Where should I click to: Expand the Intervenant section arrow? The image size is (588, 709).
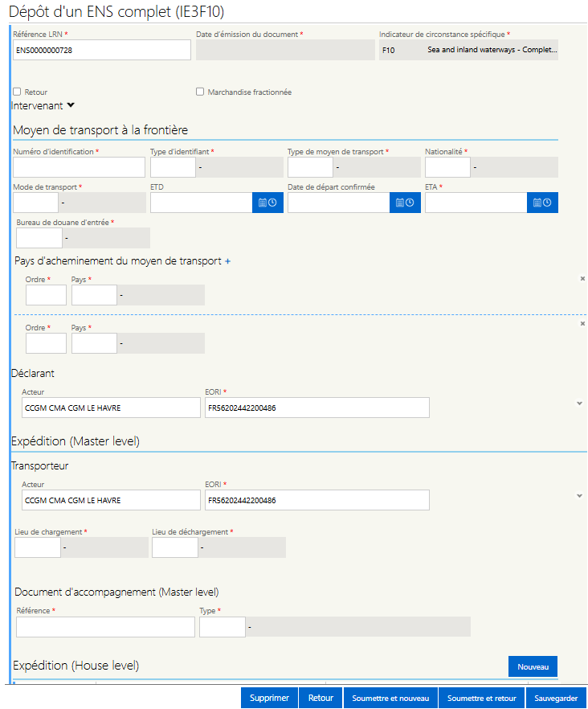tap(71, 105)
